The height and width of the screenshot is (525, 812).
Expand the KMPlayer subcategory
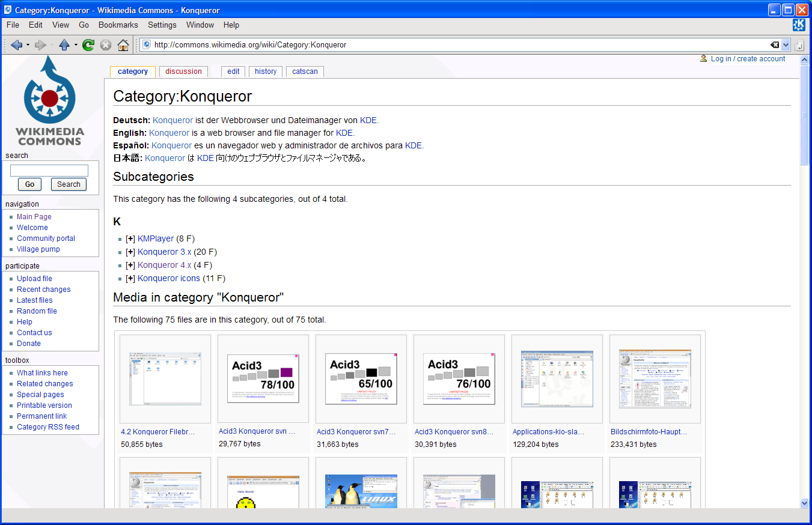[130, 238]
